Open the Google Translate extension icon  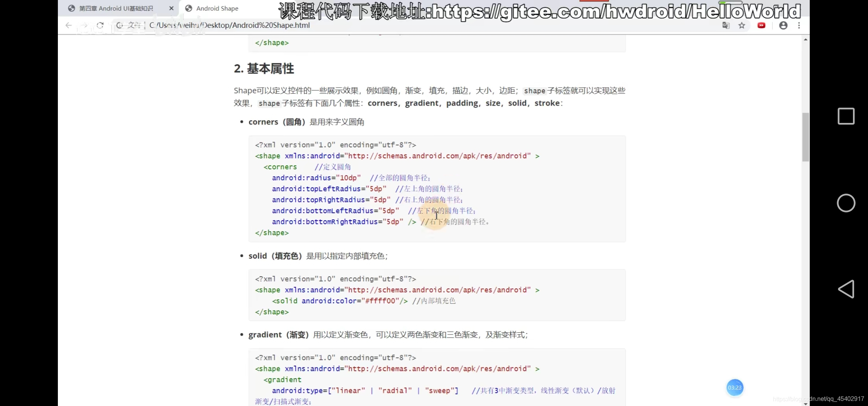coord(726,25)
